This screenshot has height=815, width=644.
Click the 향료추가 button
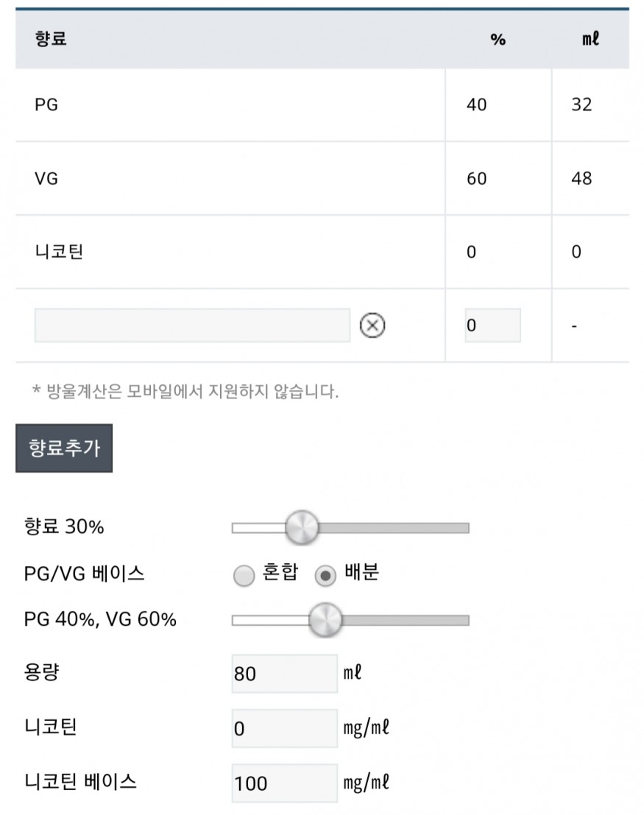(x=64, y=448)
